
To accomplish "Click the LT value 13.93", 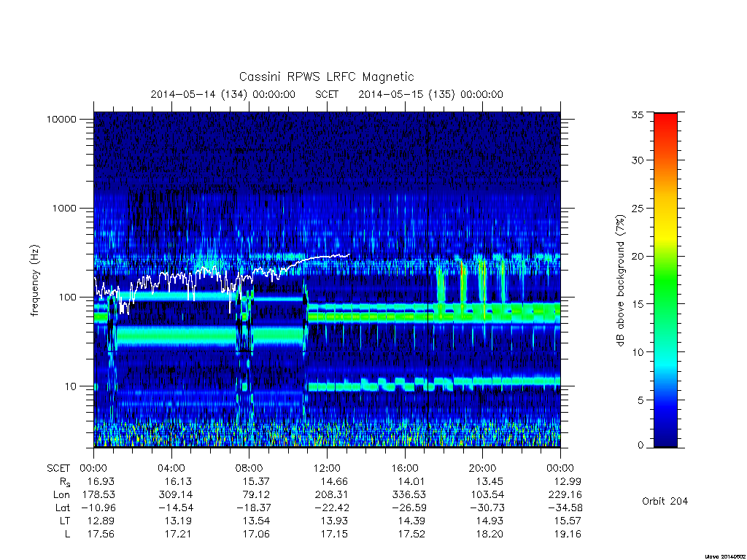I will coord(334,521).
